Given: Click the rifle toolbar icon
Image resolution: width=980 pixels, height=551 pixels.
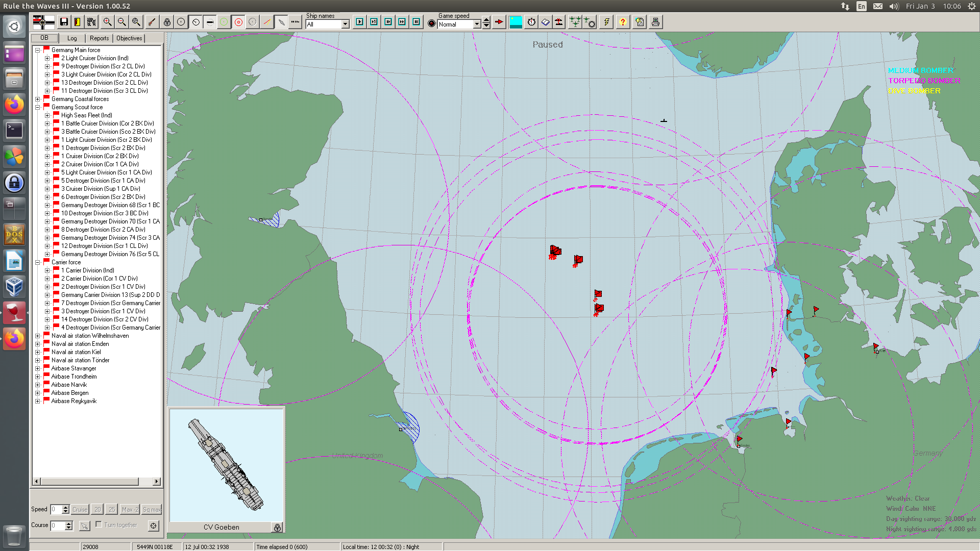Looking at the screenshot, I should pos(152,22).
